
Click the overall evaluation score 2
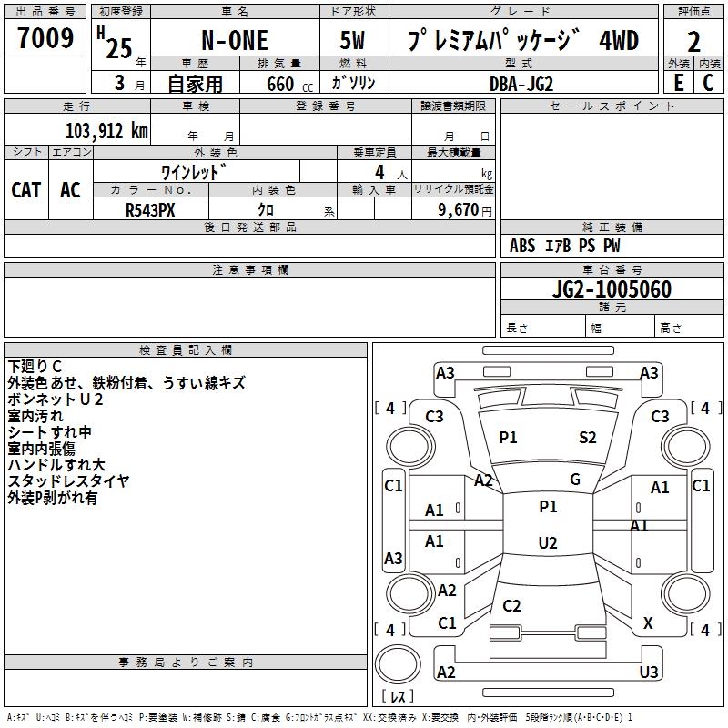click(x=693, y=40)
